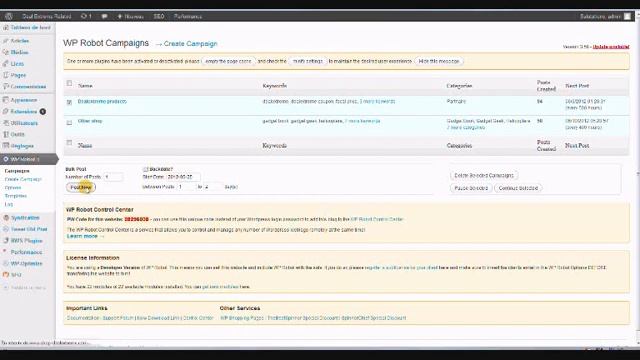
Task: Open the Other shop campaign link
Action: 90,121
